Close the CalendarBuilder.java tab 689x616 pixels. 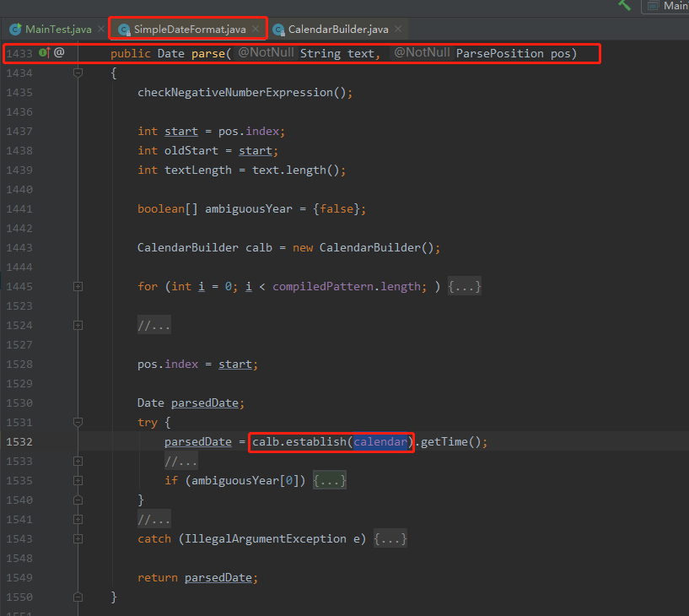click(x=398, y=29)
